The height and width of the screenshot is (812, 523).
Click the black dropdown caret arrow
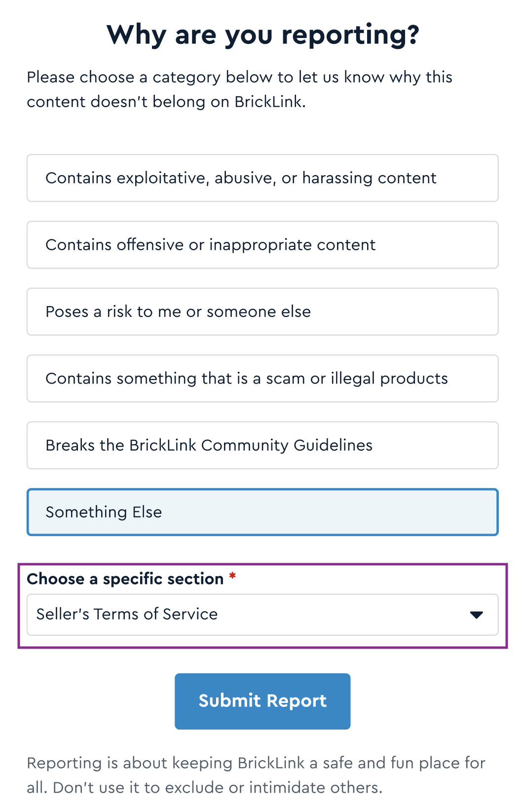coord(476,615)
